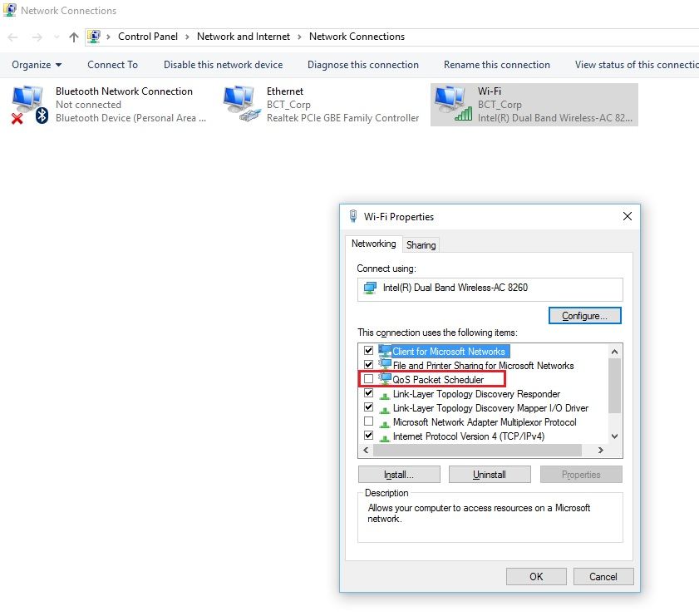The image size is (699, 616).
Task: Click the QoS Packet Scheduler item icon
Action: pyautogui.click(x=385, y=379)
